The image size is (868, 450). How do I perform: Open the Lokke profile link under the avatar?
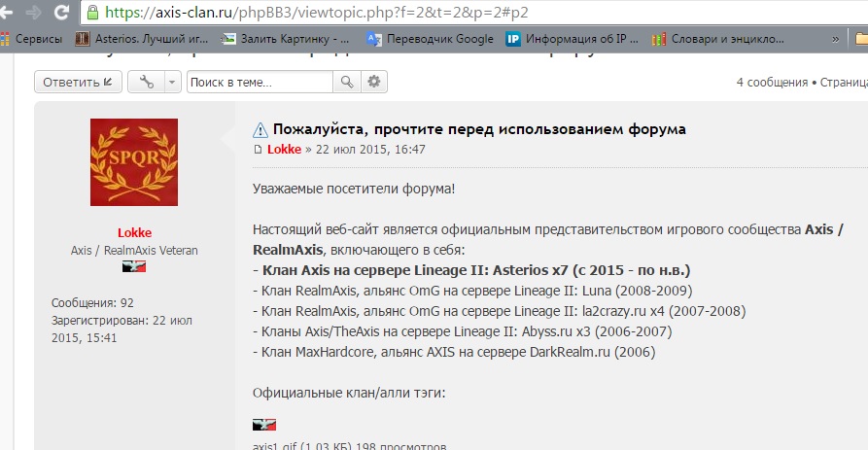click(x=134, y=232)
